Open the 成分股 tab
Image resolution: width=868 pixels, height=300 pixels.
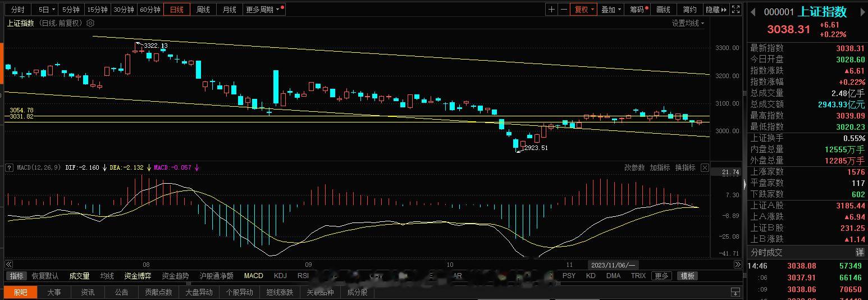[357, 292]
